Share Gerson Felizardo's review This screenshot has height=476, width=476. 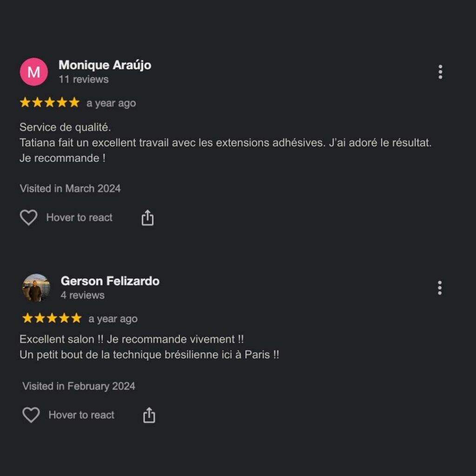click(x=149, y=415)
